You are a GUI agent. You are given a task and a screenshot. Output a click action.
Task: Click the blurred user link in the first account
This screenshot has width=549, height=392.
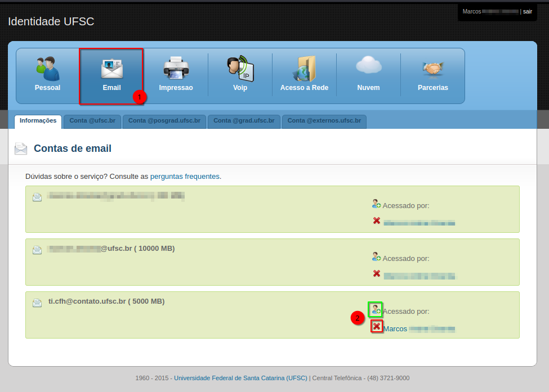(419, 223)
